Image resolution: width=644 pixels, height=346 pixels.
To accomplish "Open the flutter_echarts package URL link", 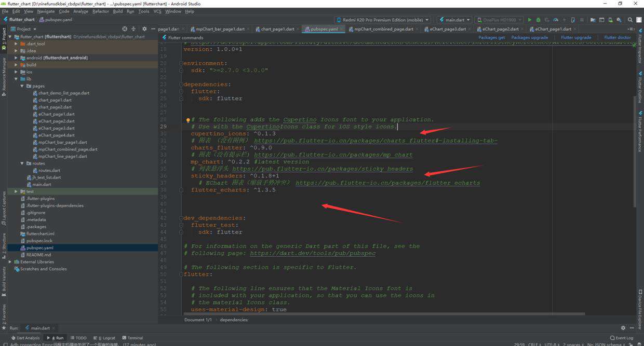I will click(387, 183).
